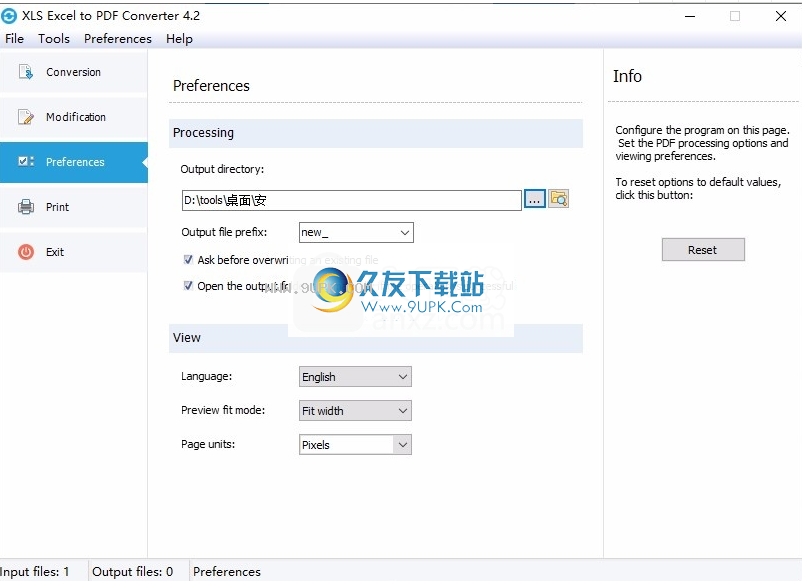
Task: Open the Language dropdown
Action: coord(403,377)
